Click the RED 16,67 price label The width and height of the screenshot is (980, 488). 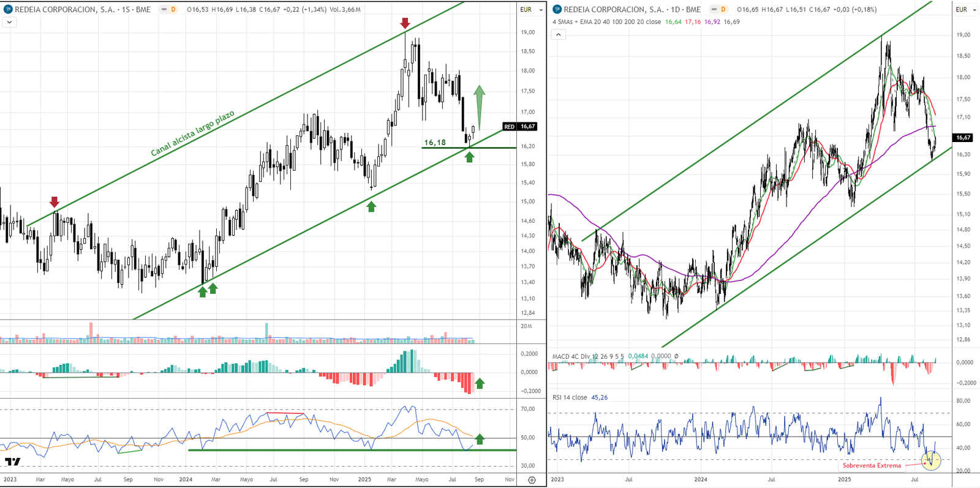[x=519, y=126]
